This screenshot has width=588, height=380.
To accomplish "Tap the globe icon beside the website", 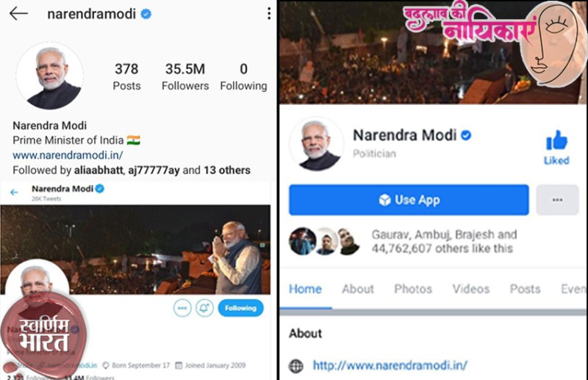I will point(296,365).
